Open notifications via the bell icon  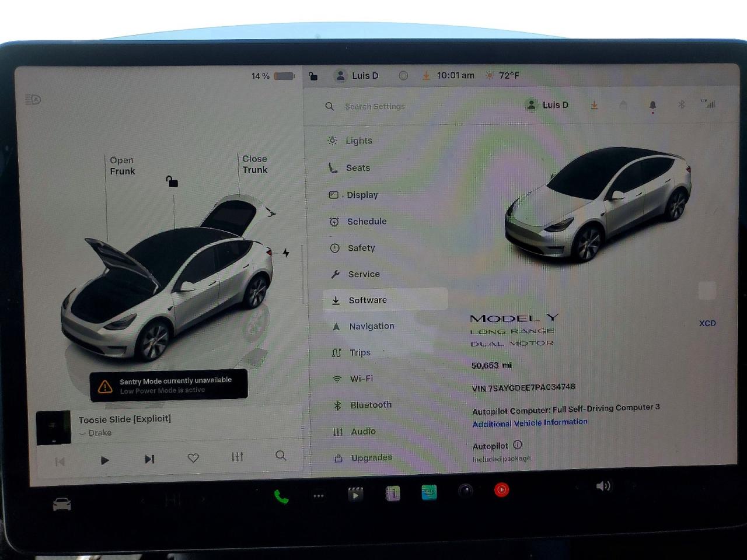pos(652,106)
